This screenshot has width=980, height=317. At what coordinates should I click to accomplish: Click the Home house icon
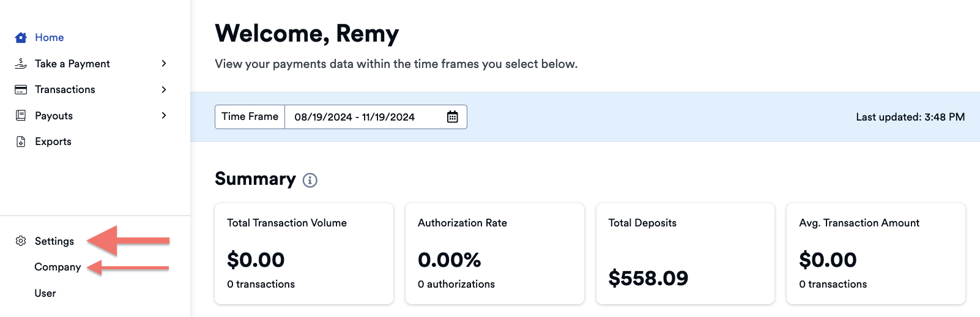[21, 38]
